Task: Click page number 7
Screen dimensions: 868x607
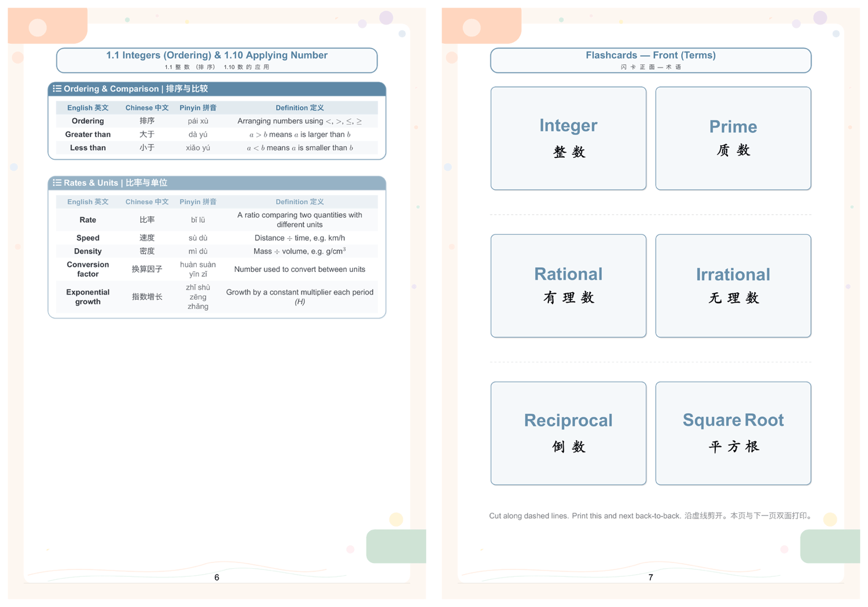Action: [x=650, y=577]
